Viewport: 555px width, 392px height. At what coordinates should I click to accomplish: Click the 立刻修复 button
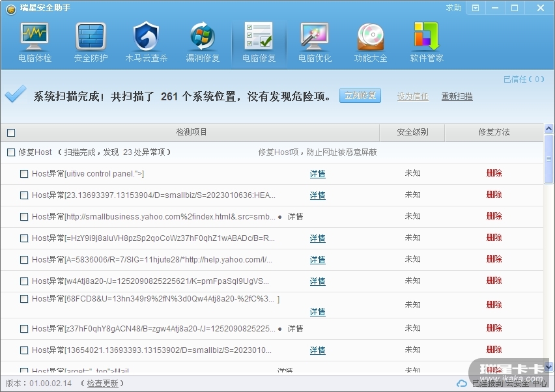pos(360,96)
